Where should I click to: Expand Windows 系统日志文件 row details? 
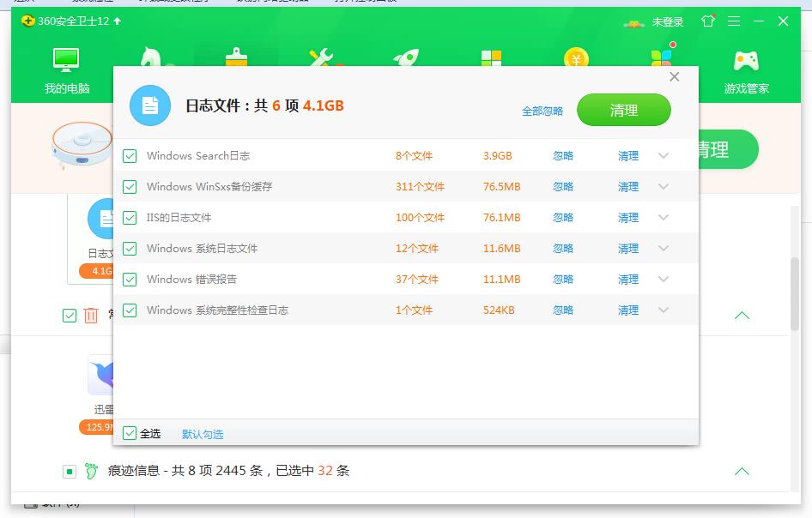point(664,249)
